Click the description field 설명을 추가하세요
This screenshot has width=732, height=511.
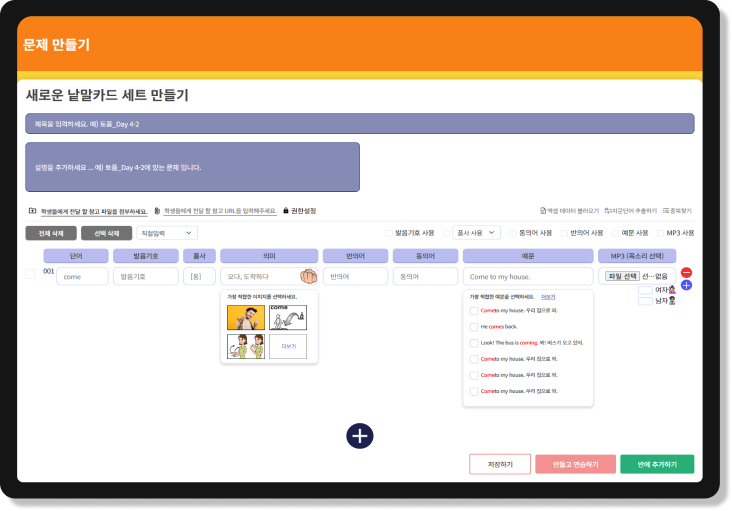pyautogui.click(x=192, y=167)
